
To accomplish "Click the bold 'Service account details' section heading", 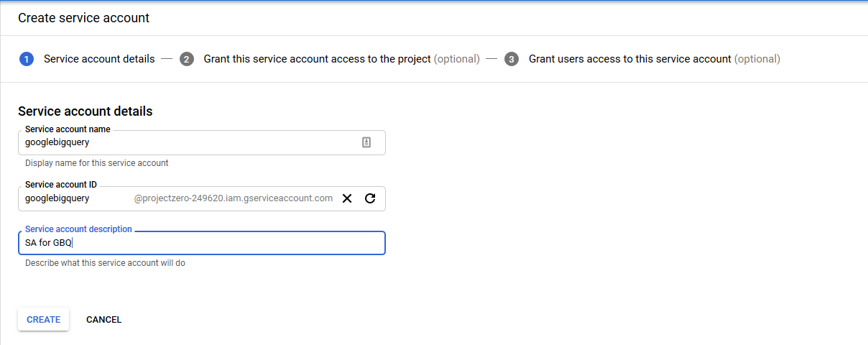I will click(85, 111).
